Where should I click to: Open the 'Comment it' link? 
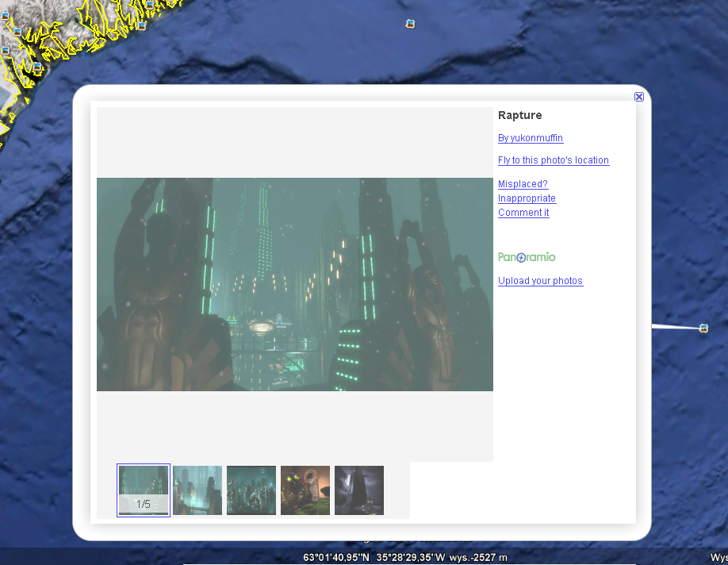pyautogui.click(x=523, y=213)
